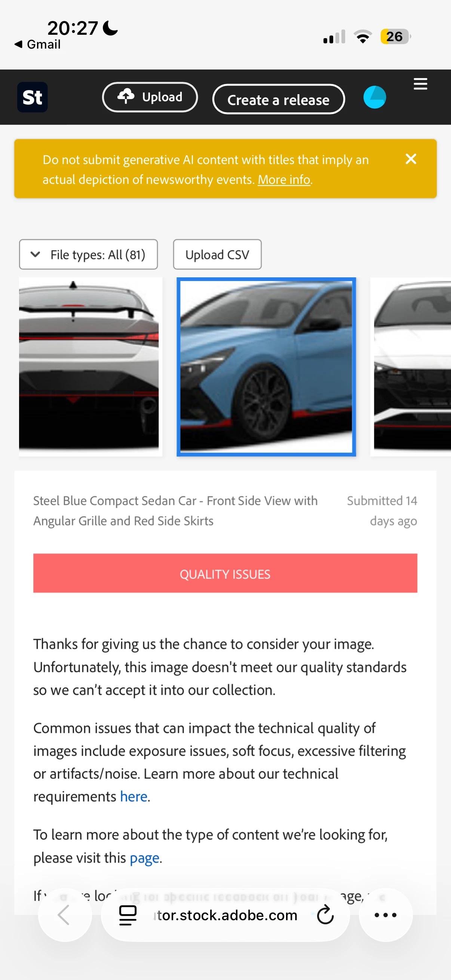Open the hamburger menu in header
The width and height of the screenshot is (451, 980).
point(420,84)
